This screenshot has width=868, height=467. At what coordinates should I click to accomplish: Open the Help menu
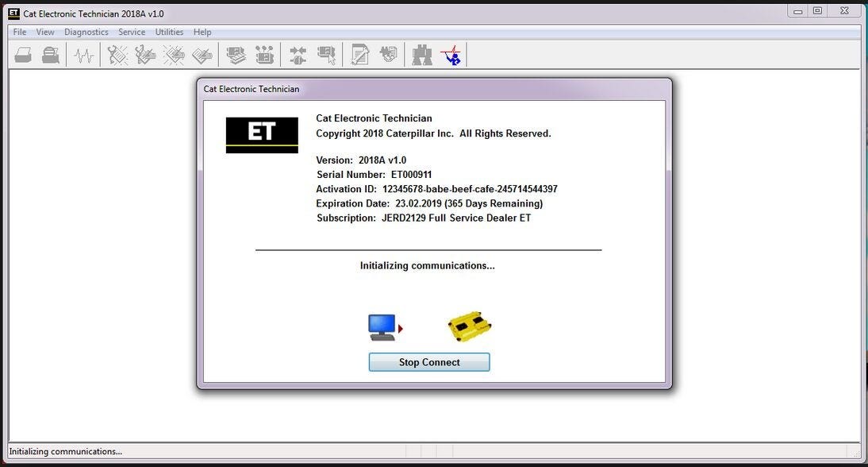click(202, 32)
